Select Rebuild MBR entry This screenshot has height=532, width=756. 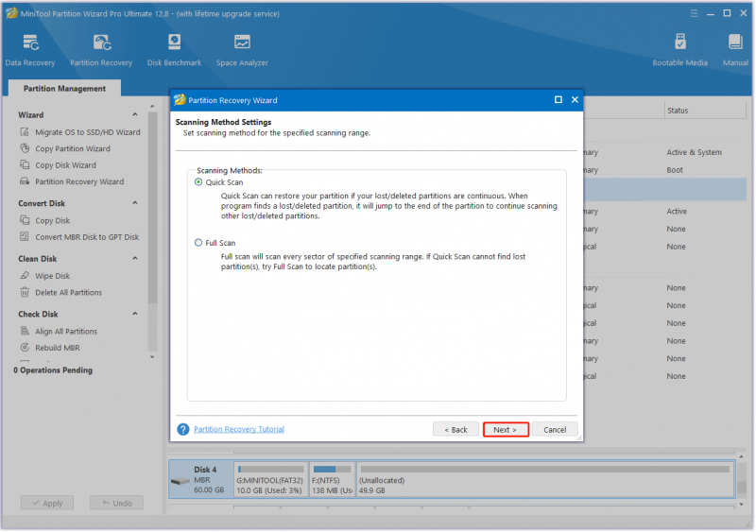click(58, 348)
